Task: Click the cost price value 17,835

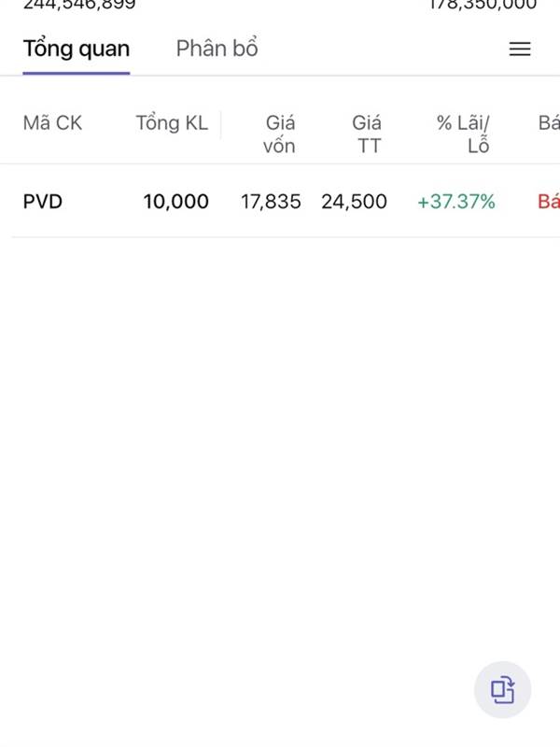Action: [x=271, y=201]
